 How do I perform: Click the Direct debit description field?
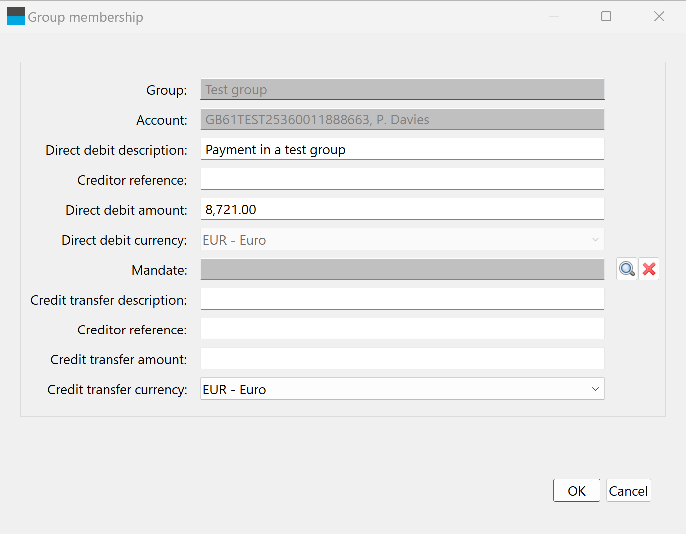pos(402,150)
